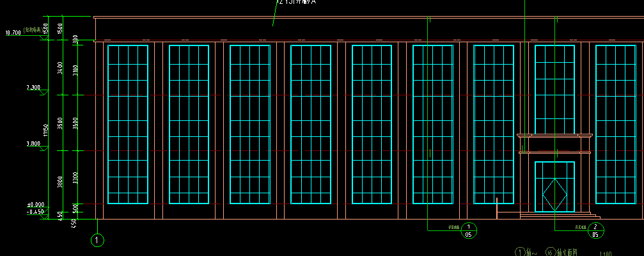Pick the 3300 dimension text

[x=75, y=178]
